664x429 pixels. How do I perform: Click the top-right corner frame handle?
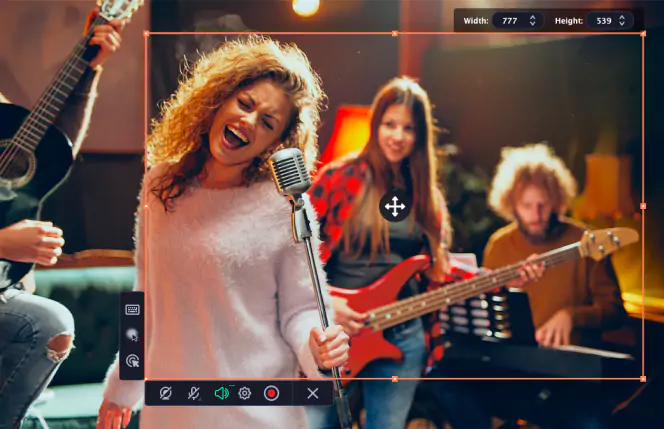coord(643,33)
